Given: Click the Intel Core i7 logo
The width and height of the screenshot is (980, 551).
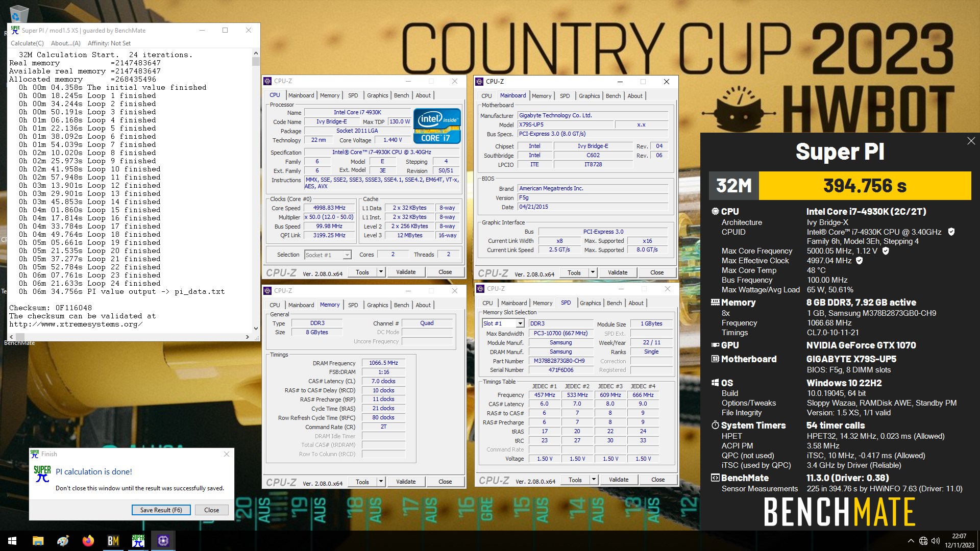Looking at the screenshot, I should click(x=437, y=126).
